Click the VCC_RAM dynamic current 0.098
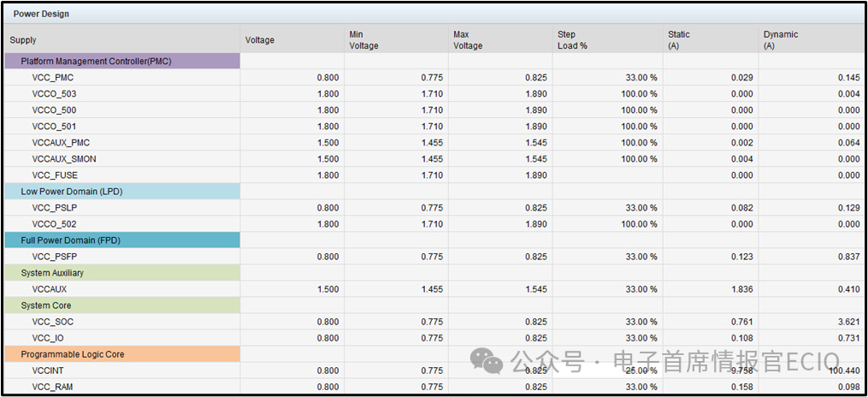Screen dimensions: 868x397 848,387
